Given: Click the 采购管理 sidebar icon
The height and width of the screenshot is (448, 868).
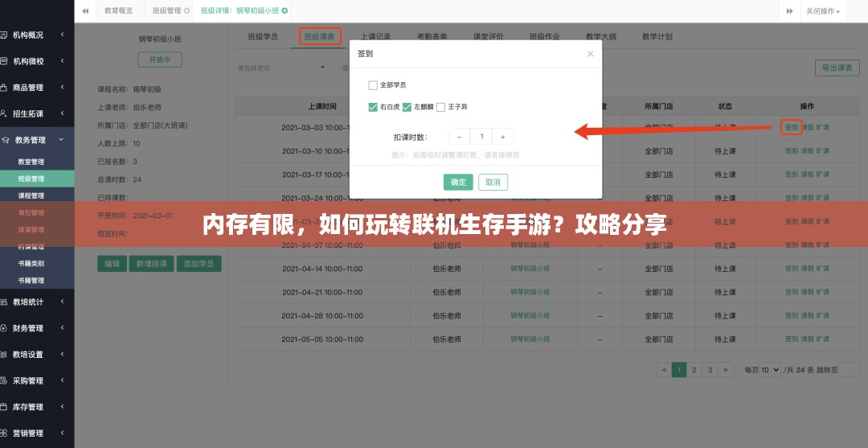Looking at the screenshot, I should click(x=3, y=381).
